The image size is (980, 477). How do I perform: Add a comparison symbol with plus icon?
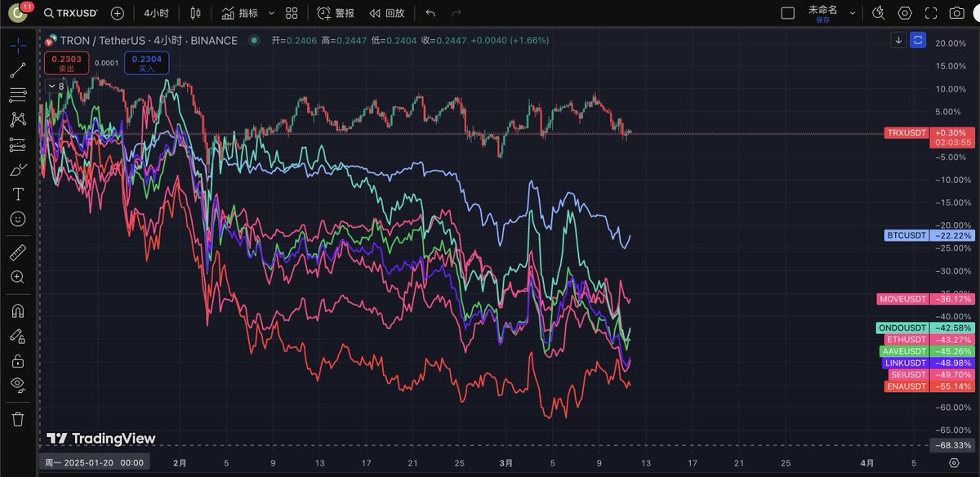[118, 13]
